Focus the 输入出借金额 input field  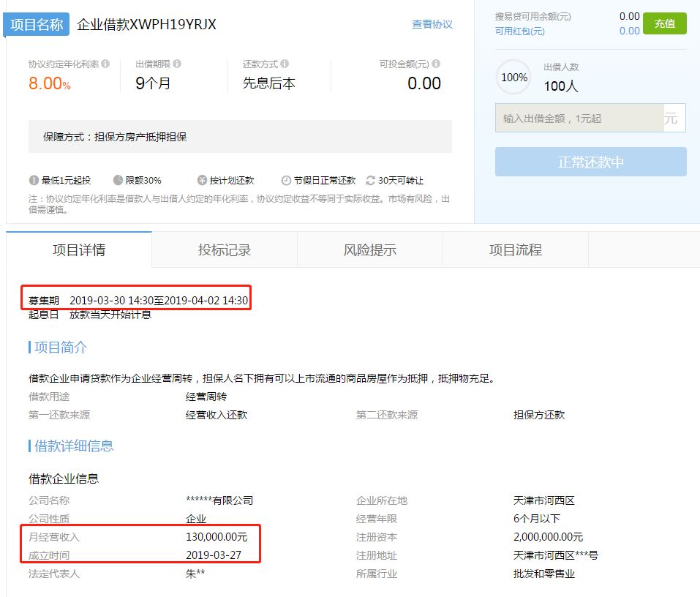click(579, 119)
